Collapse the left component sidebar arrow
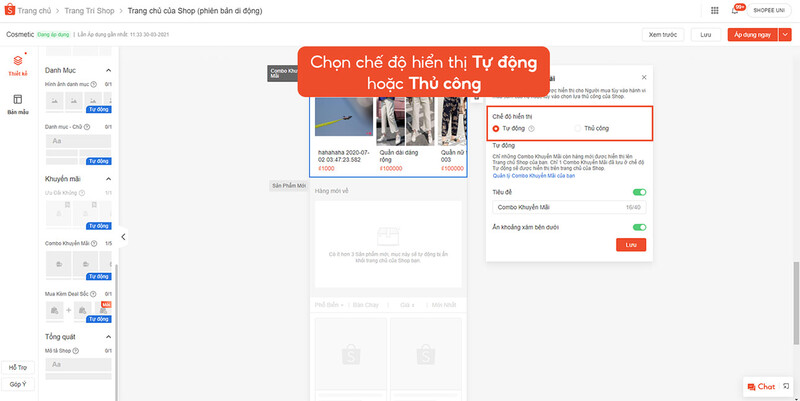This screenshot has height=401, width=800. pos(123,237)
